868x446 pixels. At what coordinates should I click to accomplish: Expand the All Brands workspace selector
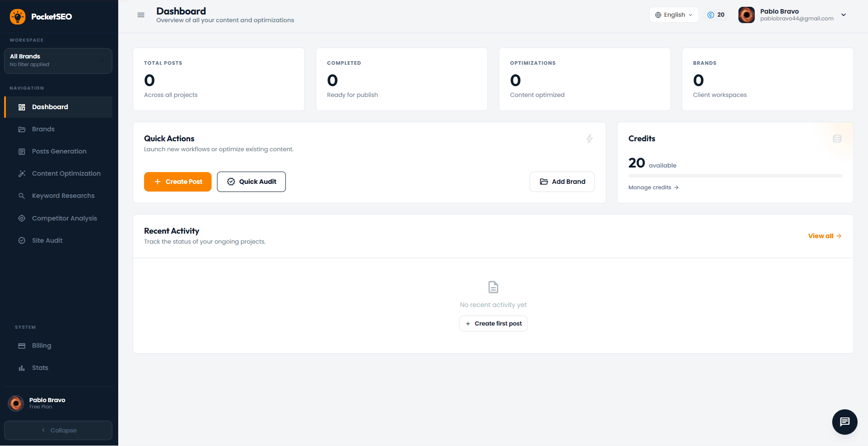click(x=58, y=60)
